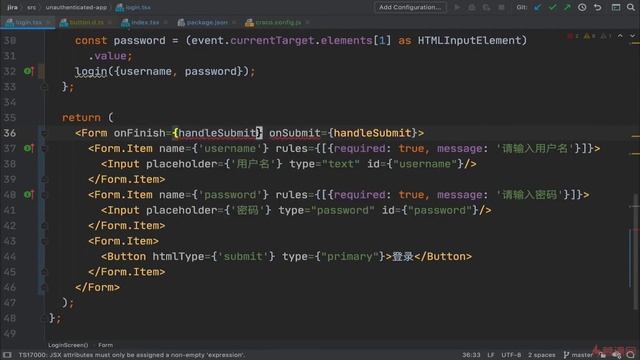Click jira project breadcrumb
This screenshot has width=640, height=360.
12,7
